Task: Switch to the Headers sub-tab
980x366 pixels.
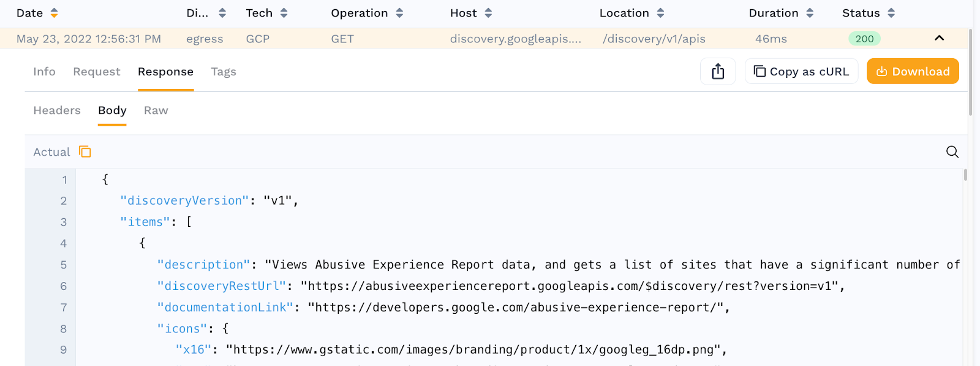Action: (57, 110)
